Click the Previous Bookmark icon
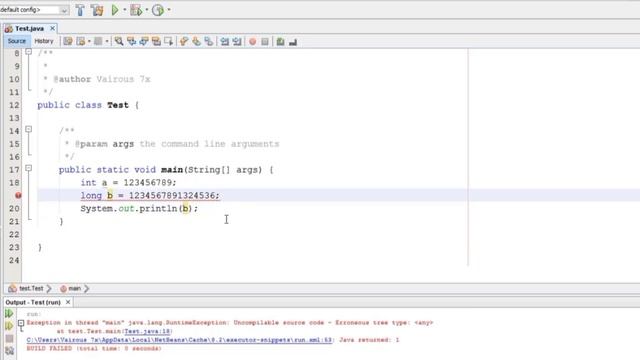The width and height of the screenshot is (640, 360). click(x=184, y=41)
